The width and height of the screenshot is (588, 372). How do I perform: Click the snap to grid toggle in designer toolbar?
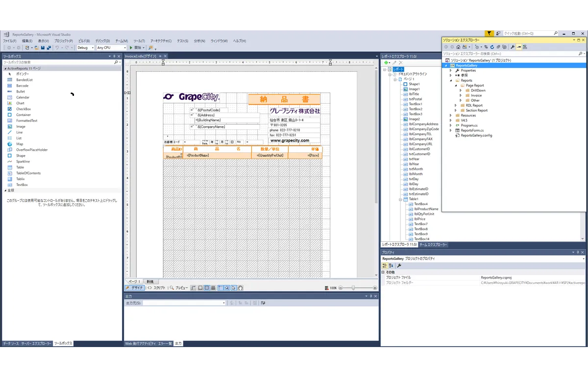pos(227,288)
